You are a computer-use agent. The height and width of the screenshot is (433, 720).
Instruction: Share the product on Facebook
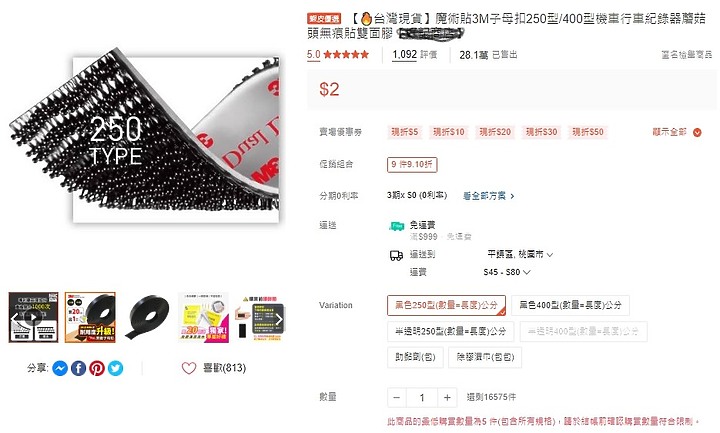pos(79,368)
